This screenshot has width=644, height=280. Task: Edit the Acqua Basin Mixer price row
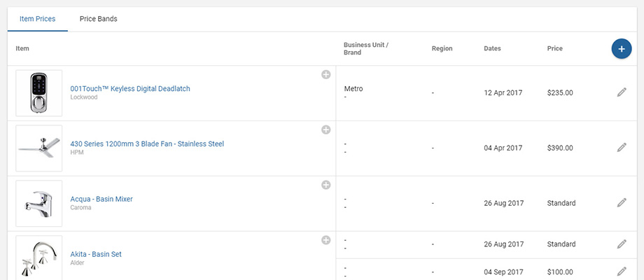coord(621,203)
